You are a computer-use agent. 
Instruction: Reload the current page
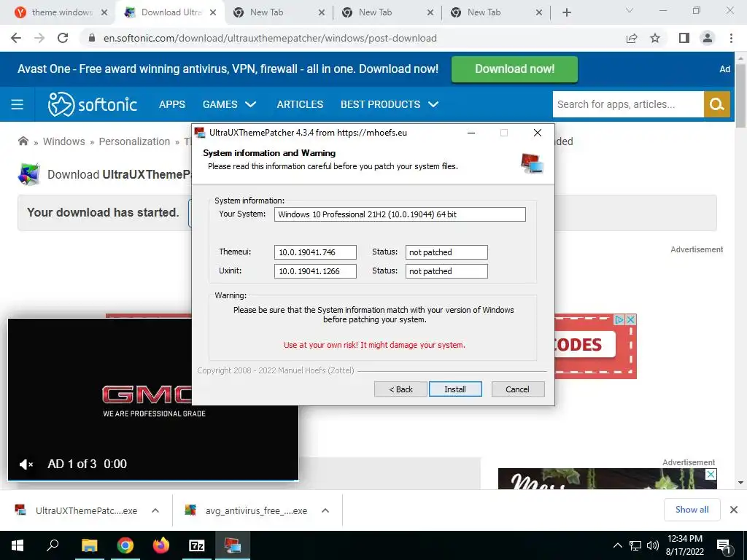pos(63,38)
